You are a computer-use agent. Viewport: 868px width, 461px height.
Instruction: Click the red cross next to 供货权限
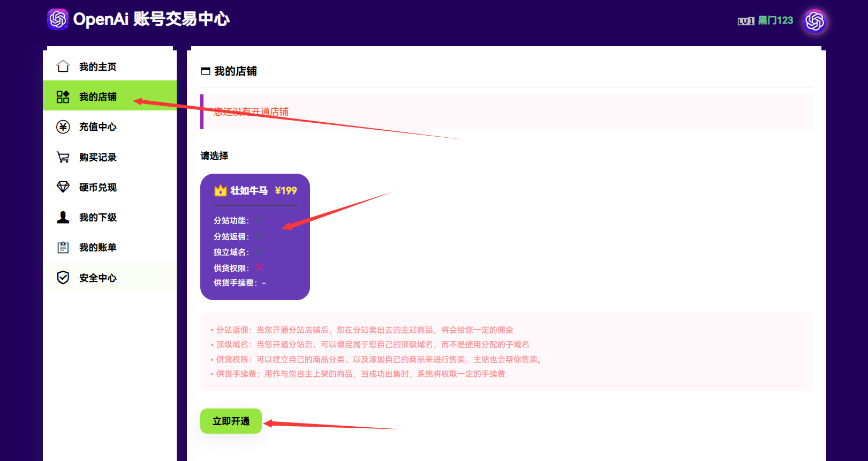(x=259, y=267)
